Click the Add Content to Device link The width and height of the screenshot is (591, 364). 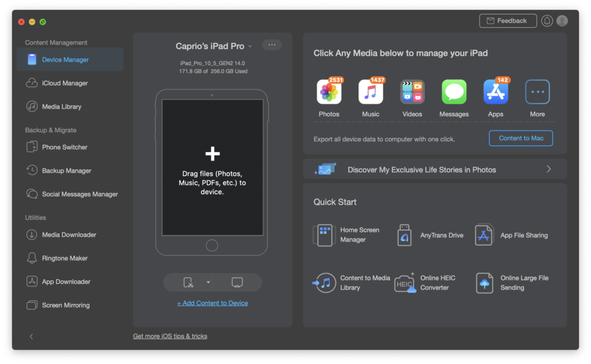point(212,303)
